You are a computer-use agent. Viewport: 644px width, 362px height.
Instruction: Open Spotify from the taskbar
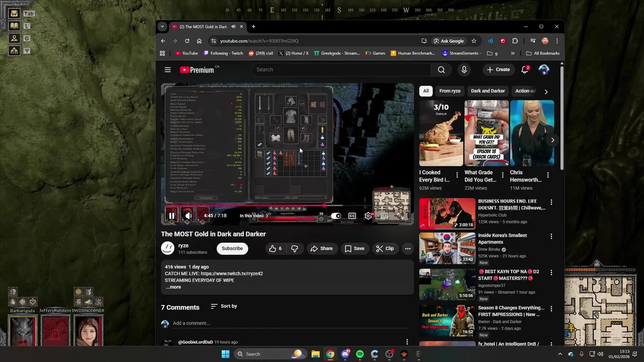point(360,354)
